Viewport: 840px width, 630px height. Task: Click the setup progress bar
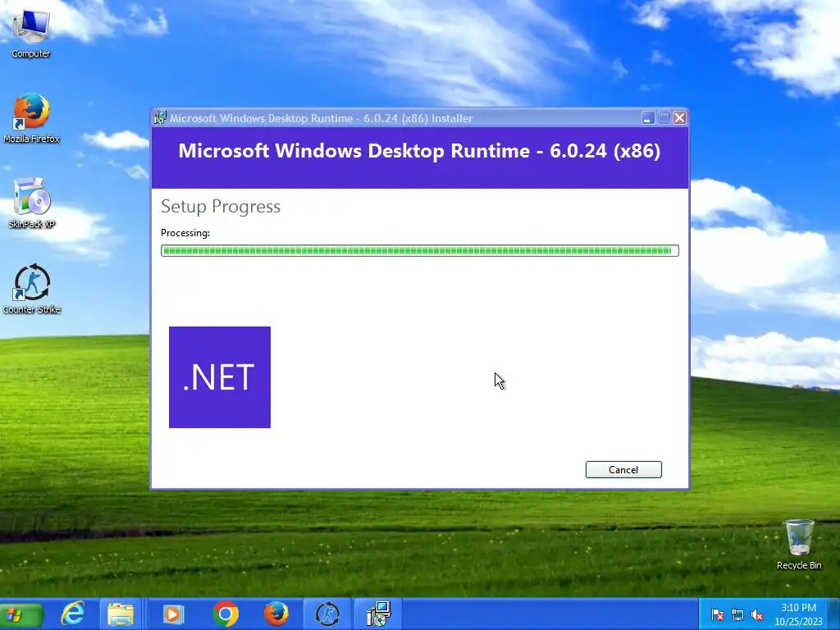pyautogui.click(x=419, y=251)
